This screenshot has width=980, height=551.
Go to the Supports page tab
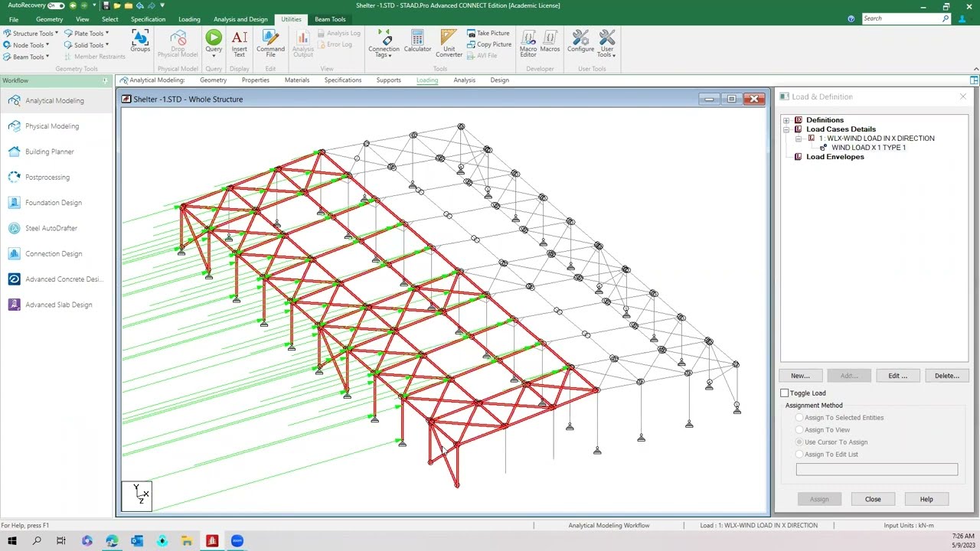(388, 80)
